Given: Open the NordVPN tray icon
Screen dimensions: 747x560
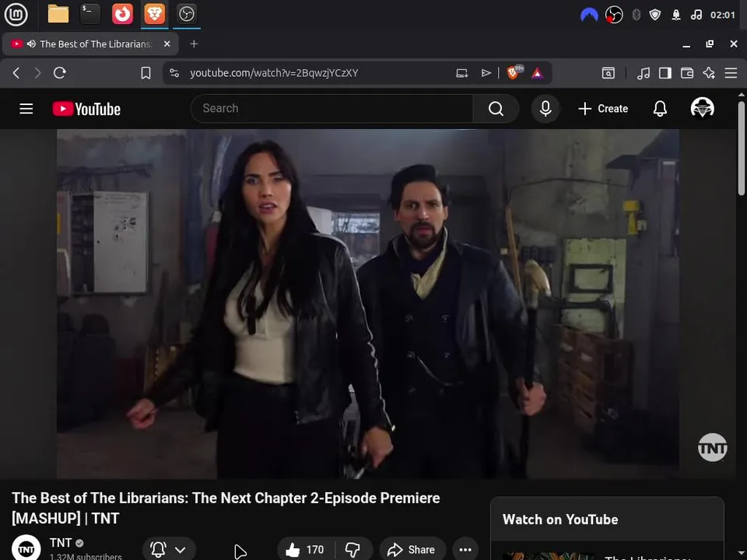Looking at the screenshot, I should click(589, 16).
